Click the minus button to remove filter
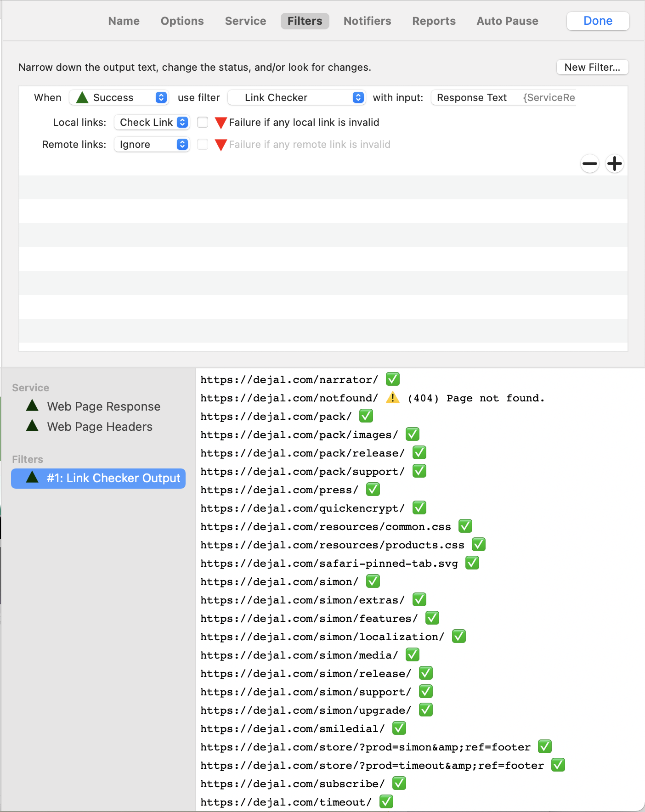 (x=590, y=164)
